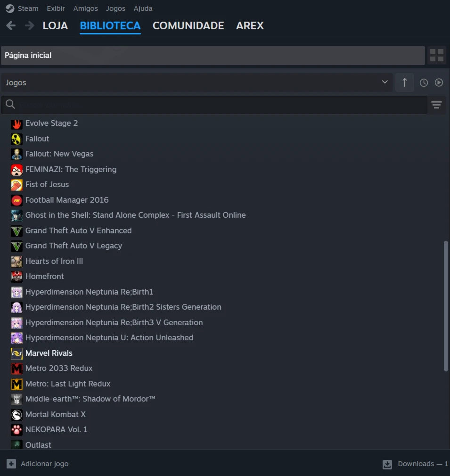The height and width of the screenshot is (476, 450).
Task: Click the Metro 2033 Redux icon
Action: pyautogui.click(x=16, y=369)
